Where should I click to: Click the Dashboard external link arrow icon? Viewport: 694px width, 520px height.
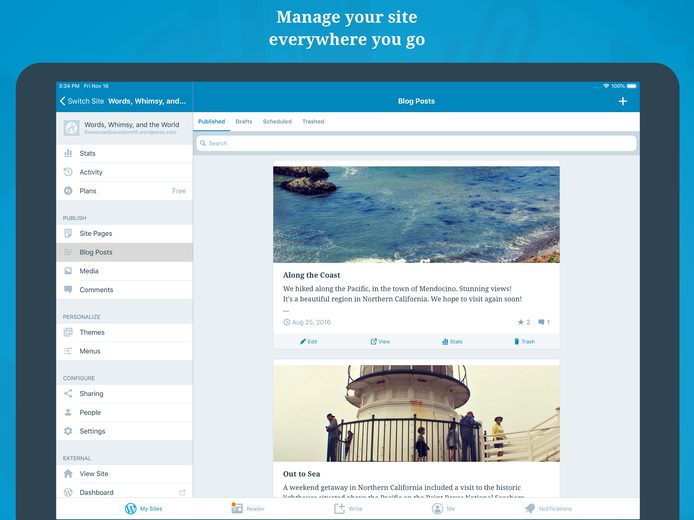182,492
